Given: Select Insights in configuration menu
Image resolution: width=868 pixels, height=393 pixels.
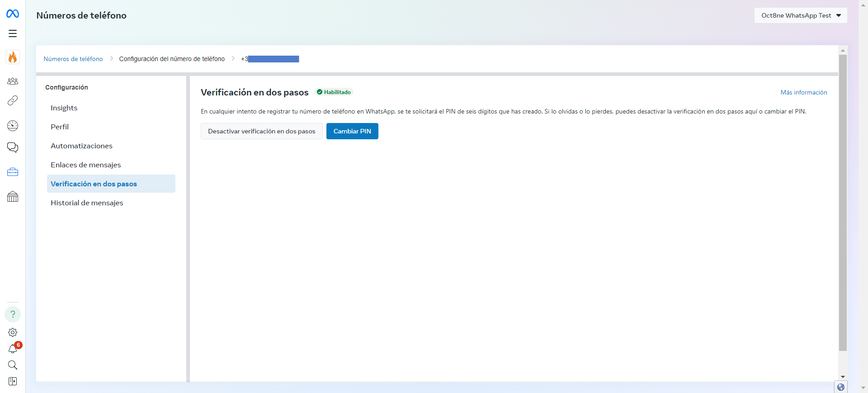Looking at the screenshot, I should 64,108.
